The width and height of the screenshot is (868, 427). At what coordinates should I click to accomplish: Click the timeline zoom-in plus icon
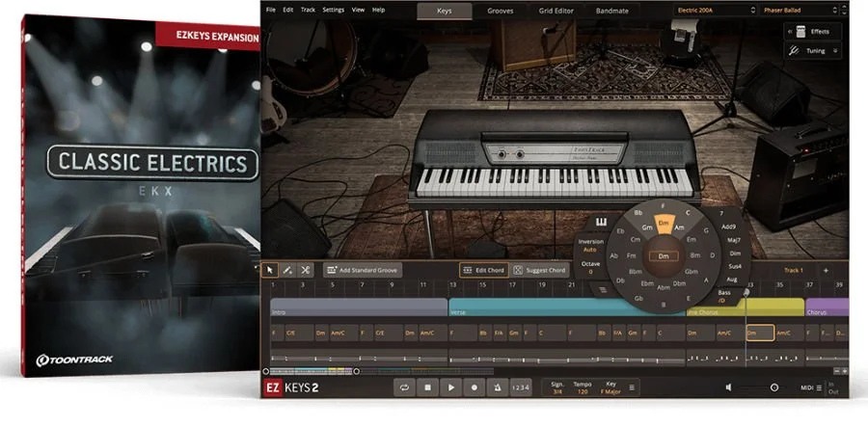(x=844, y=371)
